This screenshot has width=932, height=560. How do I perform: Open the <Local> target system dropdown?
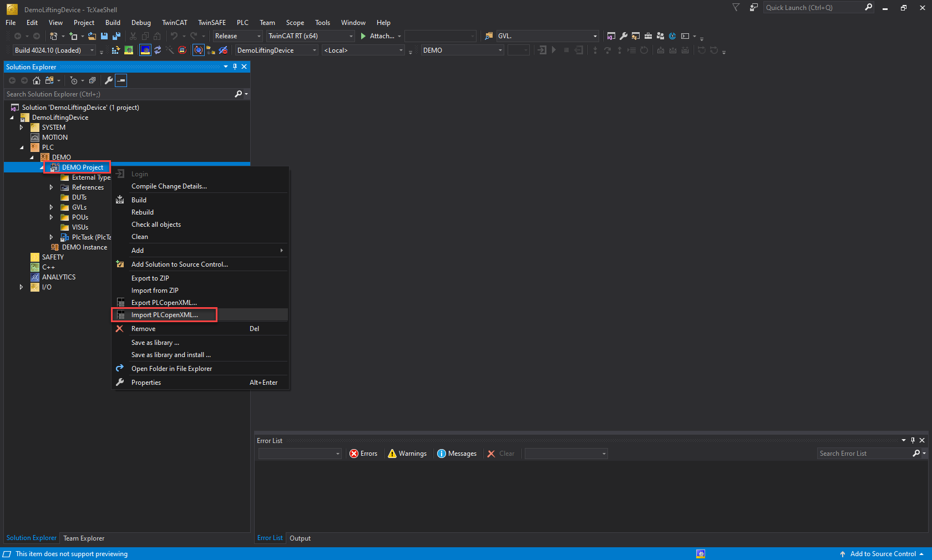pos(363,50)
